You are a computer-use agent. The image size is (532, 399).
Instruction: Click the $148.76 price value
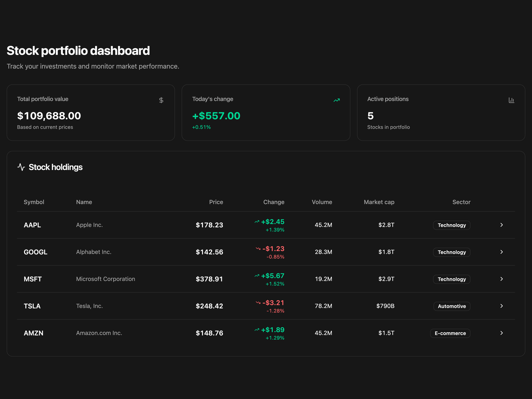click(209, 333)
